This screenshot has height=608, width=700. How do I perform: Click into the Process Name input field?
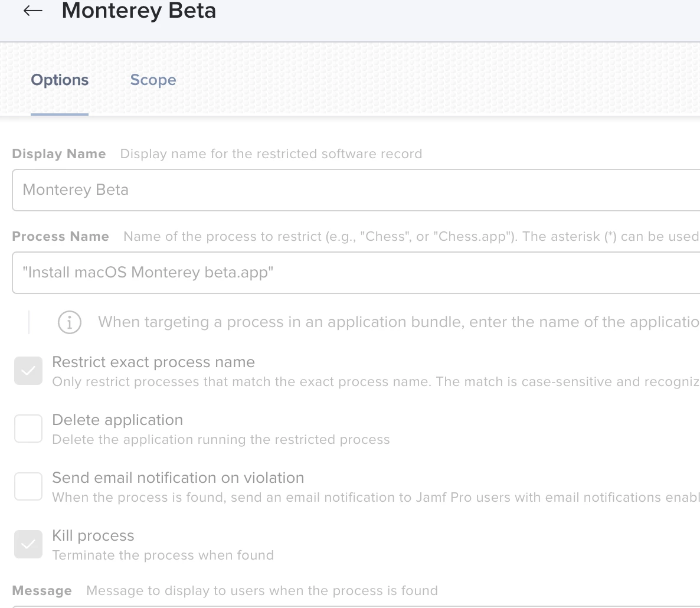356,272
